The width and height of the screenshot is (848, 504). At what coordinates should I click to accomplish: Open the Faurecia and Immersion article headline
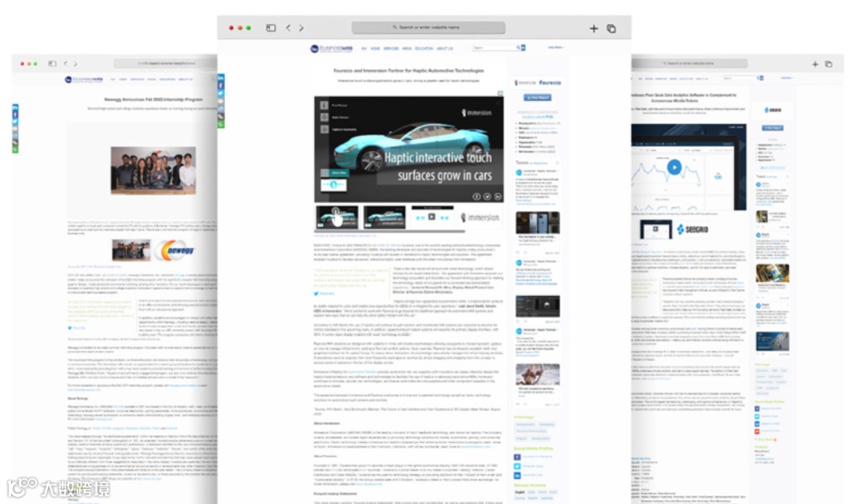pos(408,71)
